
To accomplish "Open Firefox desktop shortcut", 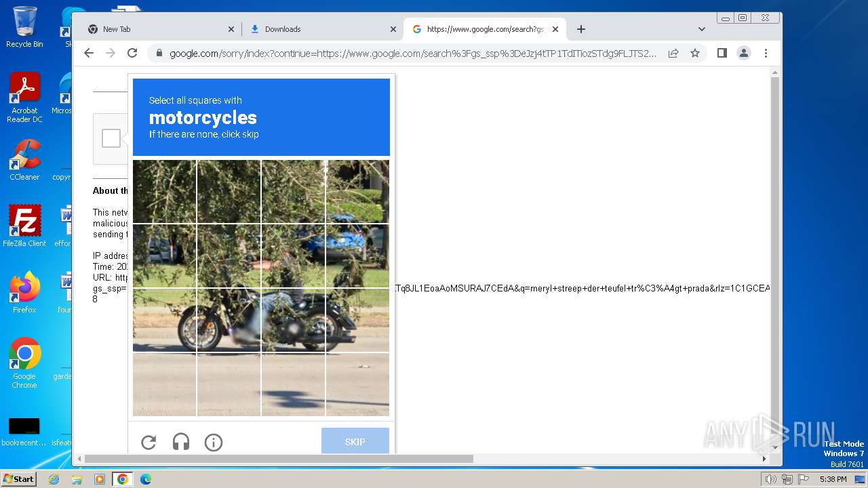I will tap(24, 293).
